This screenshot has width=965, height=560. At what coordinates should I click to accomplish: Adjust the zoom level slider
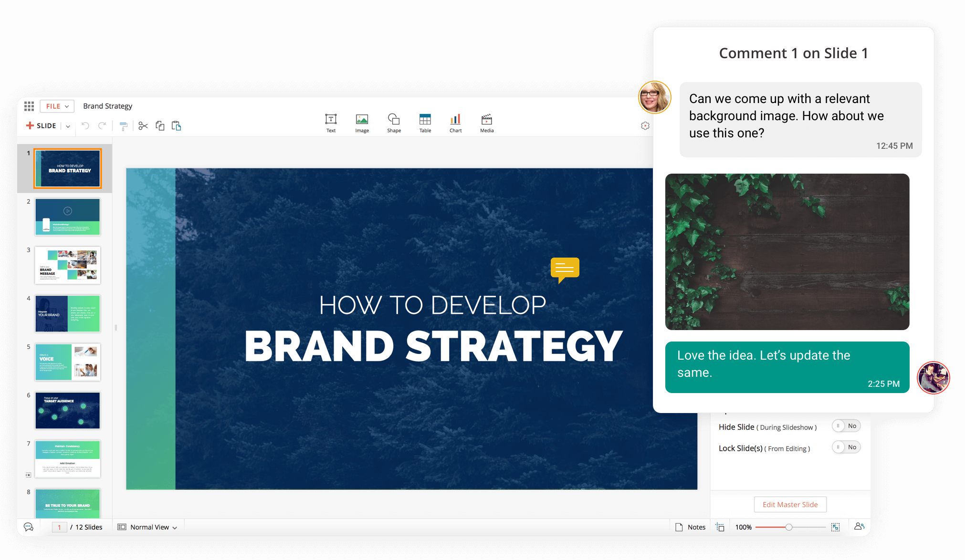(789, 527)
